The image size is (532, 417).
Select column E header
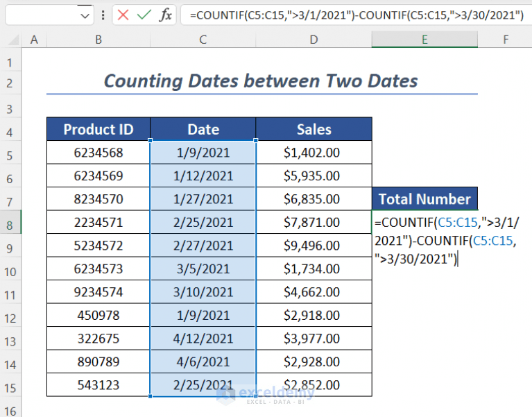[424, 40]
